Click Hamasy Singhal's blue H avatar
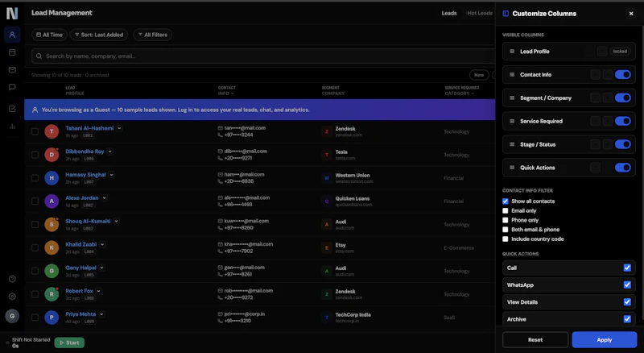This screenshot has height=353, width=644. point(52,178)
